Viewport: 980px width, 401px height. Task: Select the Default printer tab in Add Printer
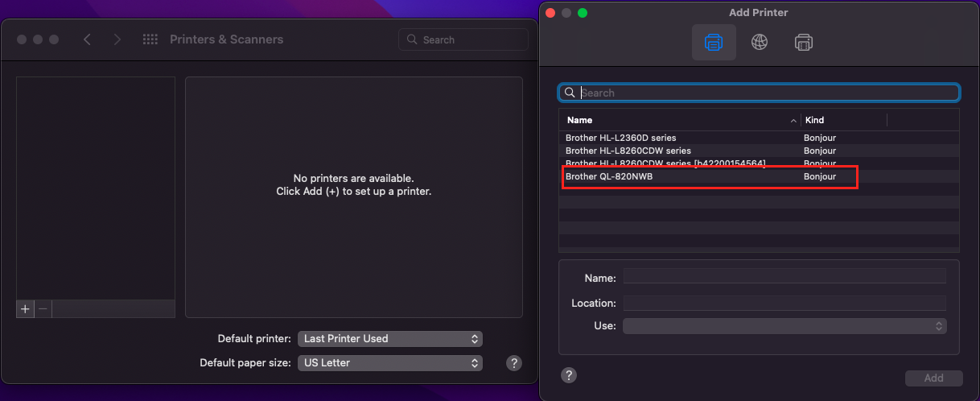click(x=714, y=42)
